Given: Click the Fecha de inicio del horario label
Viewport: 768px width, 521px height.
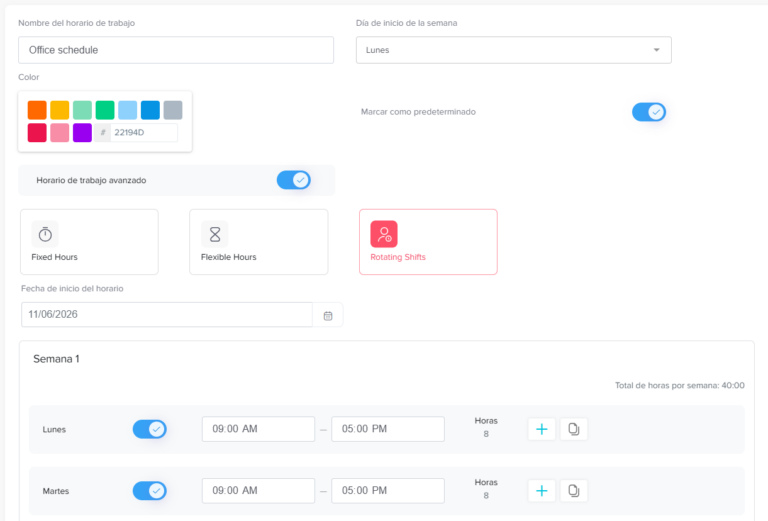Looking at the screenshot, I should (72, 288).
